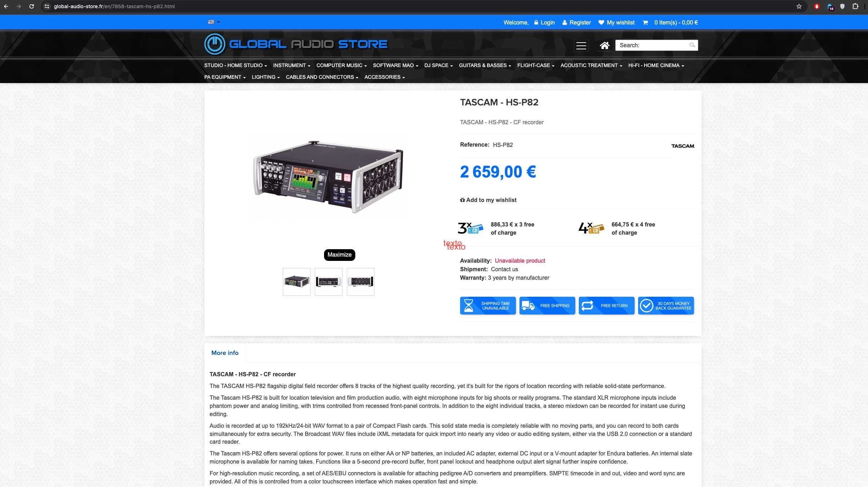Screen dimensions: 868x487
Task: Expand the SOFTWARE MAO menu
Action: pyautogui.click(x=395, y=65)
